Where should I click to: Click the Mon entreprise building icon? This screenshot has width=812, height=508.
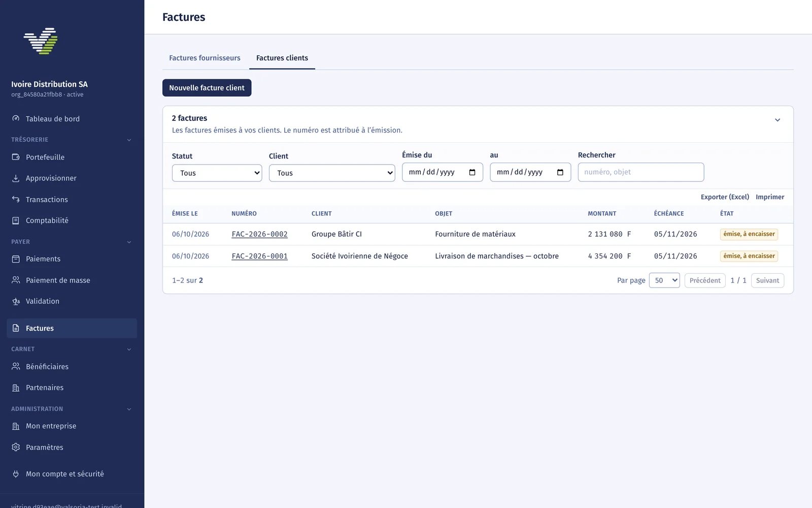(16, 426)
